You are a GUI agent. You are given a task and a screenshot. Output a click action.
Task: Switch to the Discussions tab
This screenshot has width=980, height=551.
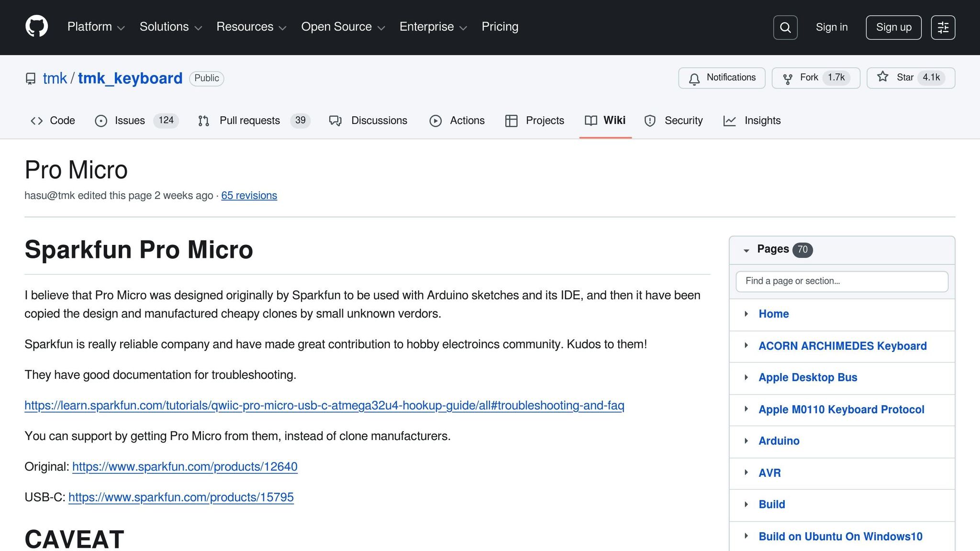coord(368,121)
